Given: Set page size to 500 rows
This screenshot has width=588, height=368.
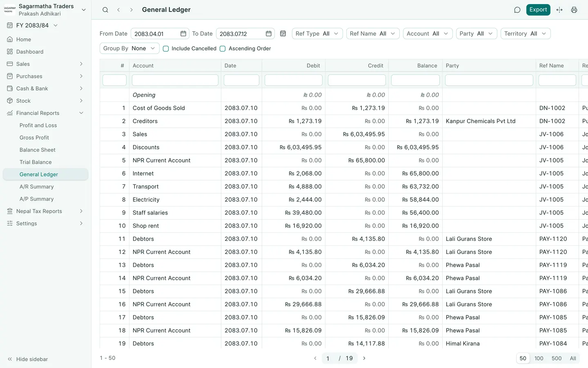Looking at the screenshot, I should coord(557,358).
